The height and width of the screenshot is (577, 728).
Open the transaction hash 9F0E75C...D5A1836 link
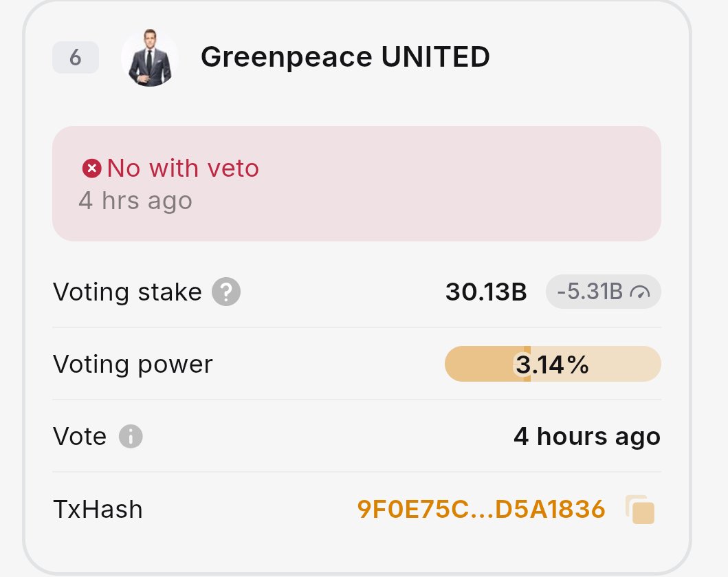tap(481, 510)
